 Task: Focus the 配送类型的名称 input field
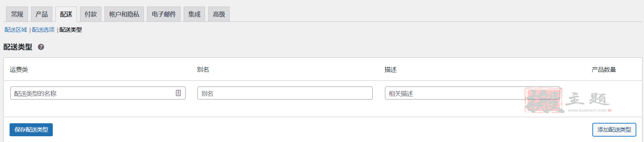tap(98, 93)
